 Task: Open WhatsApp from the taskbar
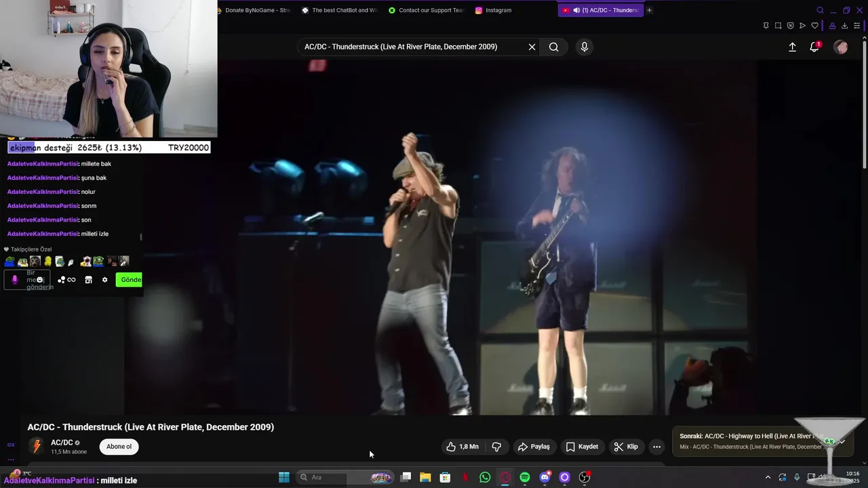(485, 477)
